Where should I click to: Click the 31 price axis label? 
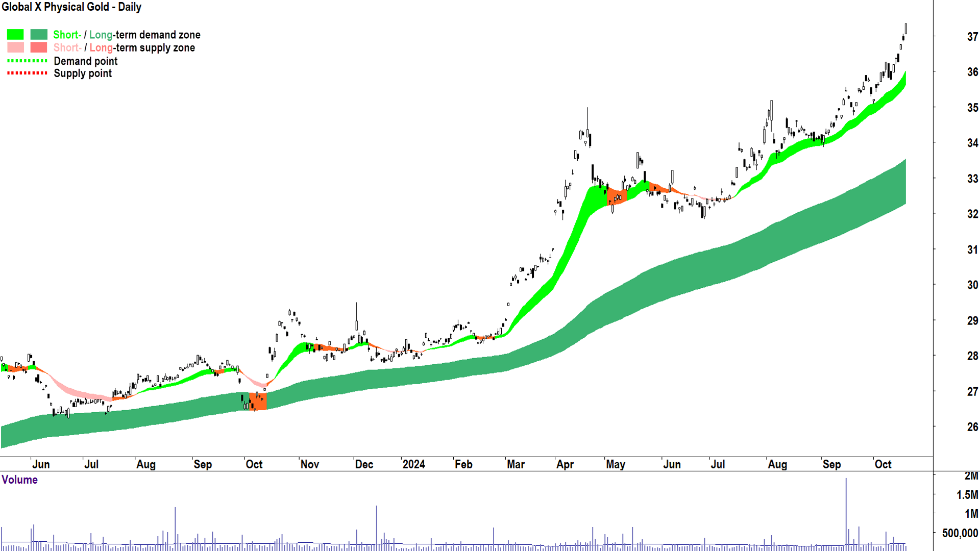coord(972,249)
